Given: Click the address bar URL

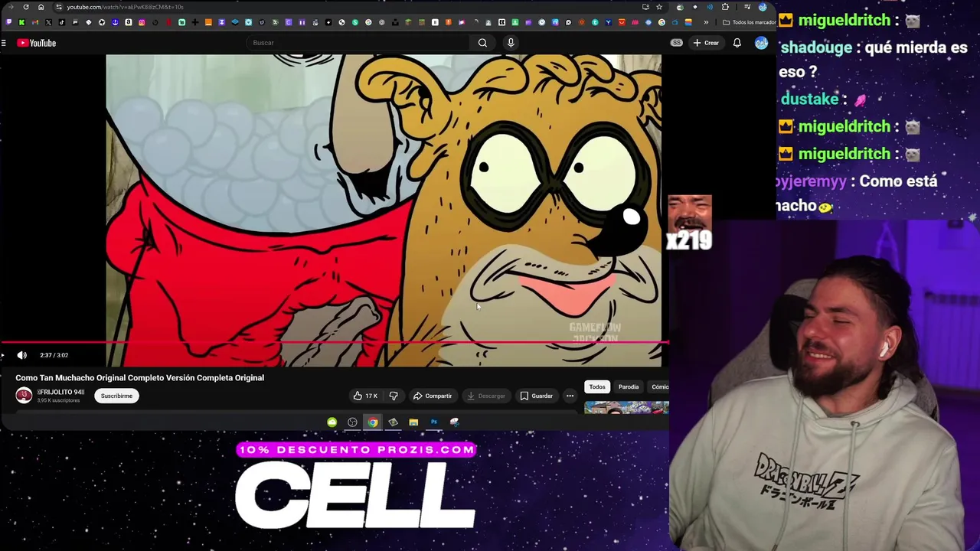Looking at the screenshot, I should coord(126,7).
